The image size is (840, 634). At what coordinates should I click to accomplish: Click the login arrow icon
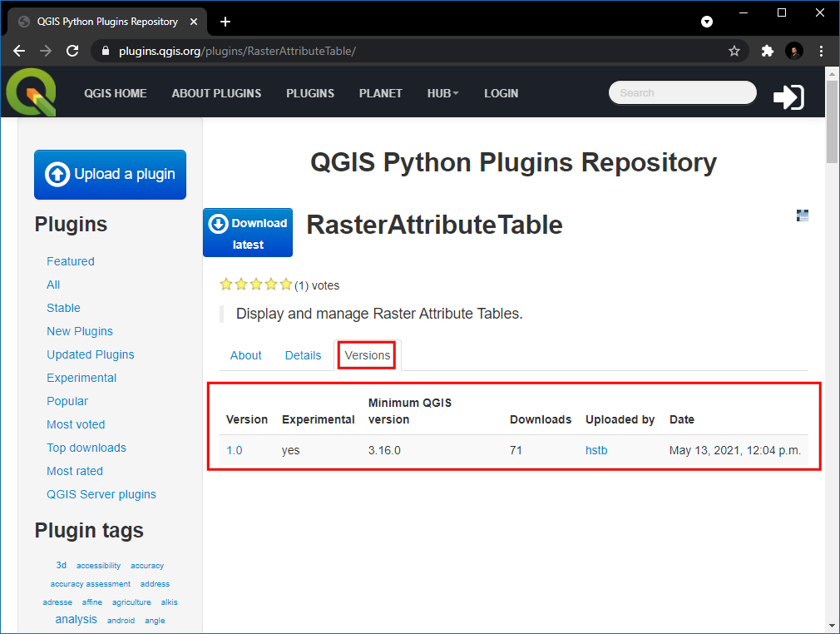pyautogui.click(x=788, y=97)
